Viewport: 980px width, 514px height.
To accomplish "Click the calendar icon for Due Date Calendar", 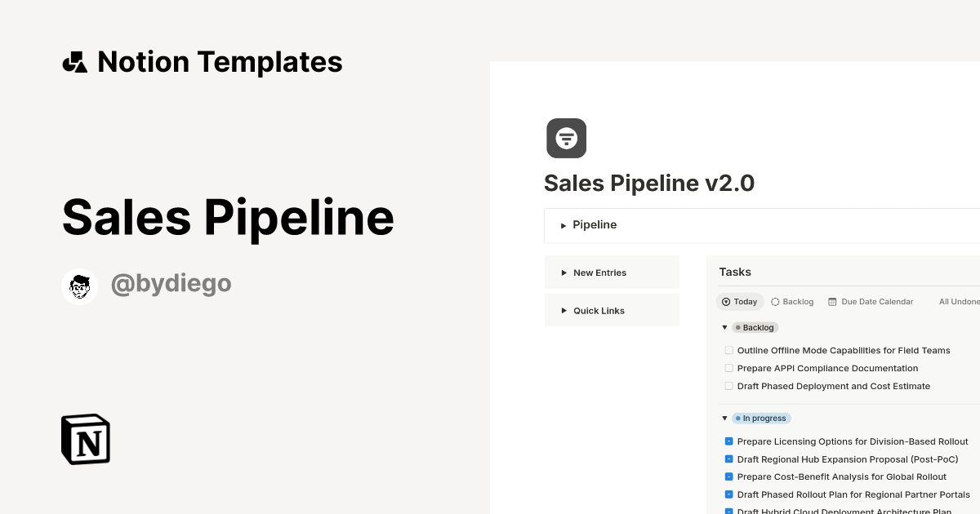I will tap(832, 301).
